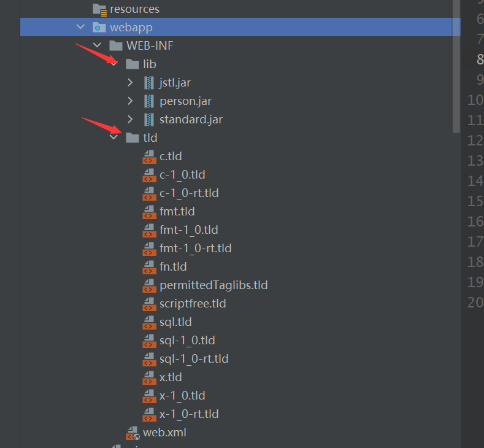484x448 pixels.
Task: Collapse the WEB-INF folder
Action: [x=97, y=46]
